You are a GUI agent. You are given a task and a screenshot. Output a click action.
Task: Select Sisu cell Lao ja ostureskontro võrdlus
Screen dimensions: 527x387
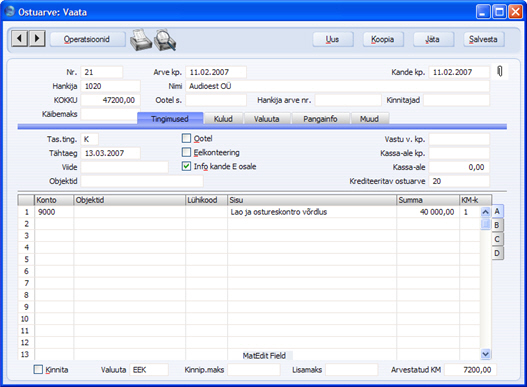312,212
